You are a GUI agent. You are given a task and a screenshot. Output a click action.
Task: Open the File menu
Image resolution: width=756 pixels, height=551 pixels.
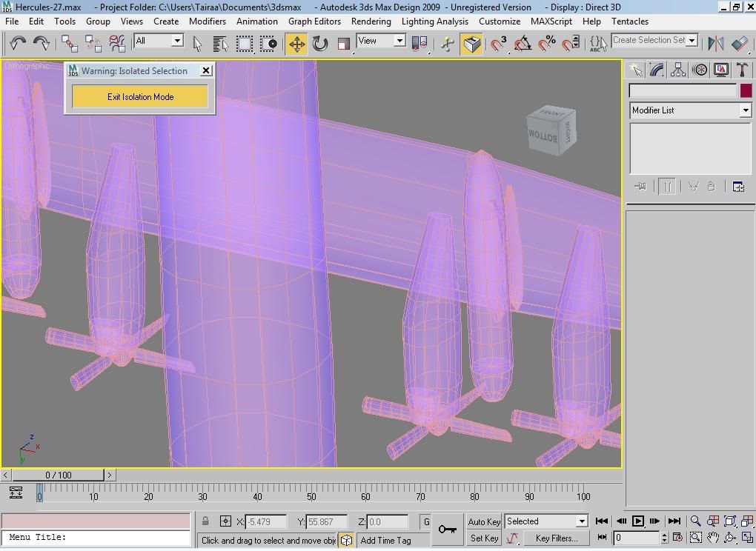(x=12, y=21)
